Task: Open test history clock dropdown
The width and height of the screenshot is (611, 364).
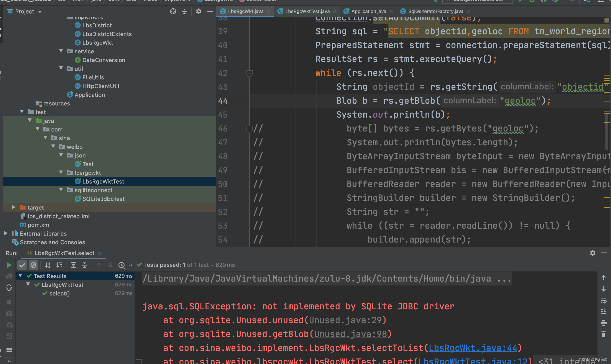Action: [122, 265]
